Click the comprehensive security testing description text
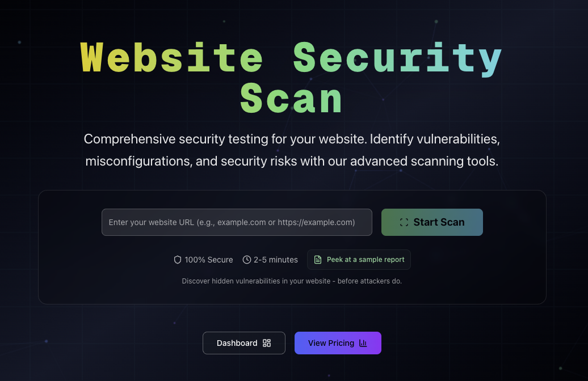588x381 pixels. [292, 150]
